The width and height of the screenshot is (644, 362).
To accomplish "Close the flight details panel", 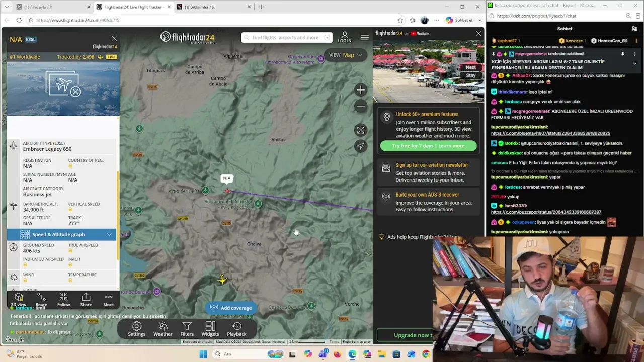I will coord(114,38).
